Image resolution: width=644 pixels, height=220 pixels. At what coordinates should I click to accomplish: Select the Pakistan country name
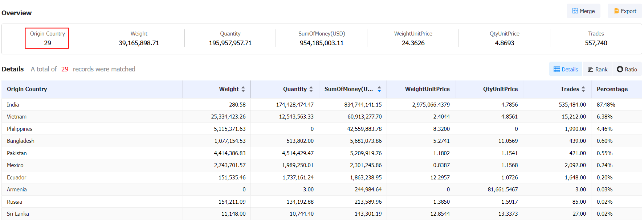17,153
